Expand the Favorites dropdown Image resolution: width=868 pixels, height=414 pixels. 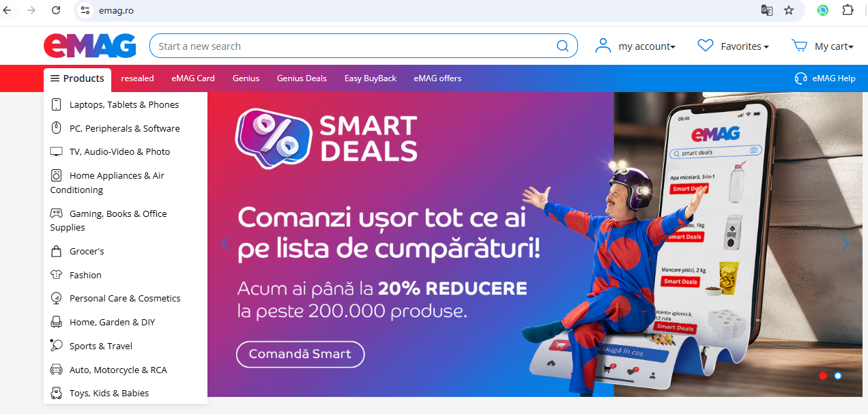point(744,46)
